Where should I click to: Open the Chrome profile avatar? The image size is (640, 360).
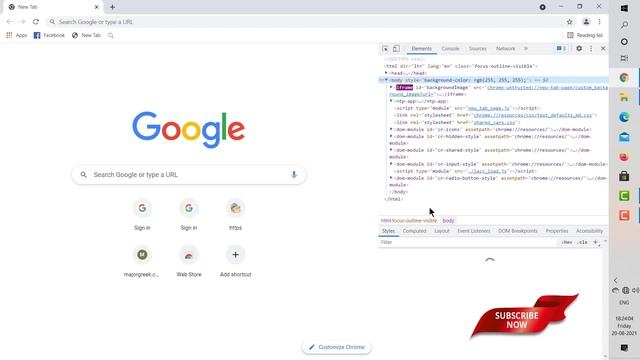(586, 22)
